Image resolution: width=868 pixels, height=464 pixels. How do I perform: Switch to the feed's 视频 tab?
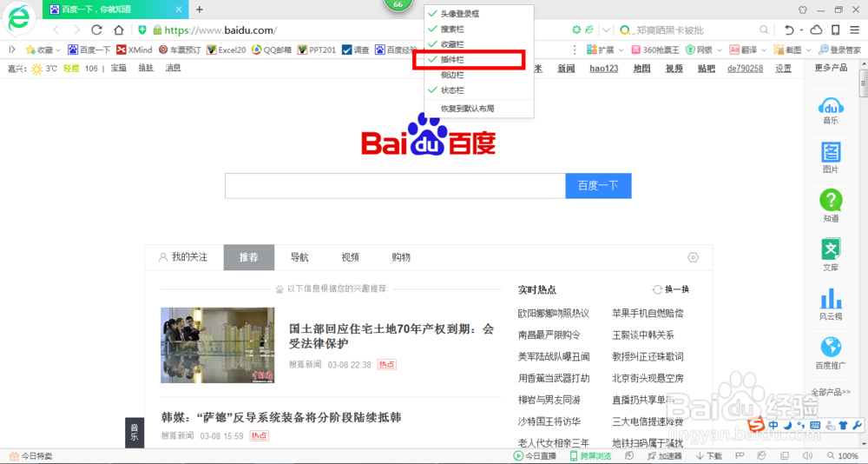tap(351, 257)
